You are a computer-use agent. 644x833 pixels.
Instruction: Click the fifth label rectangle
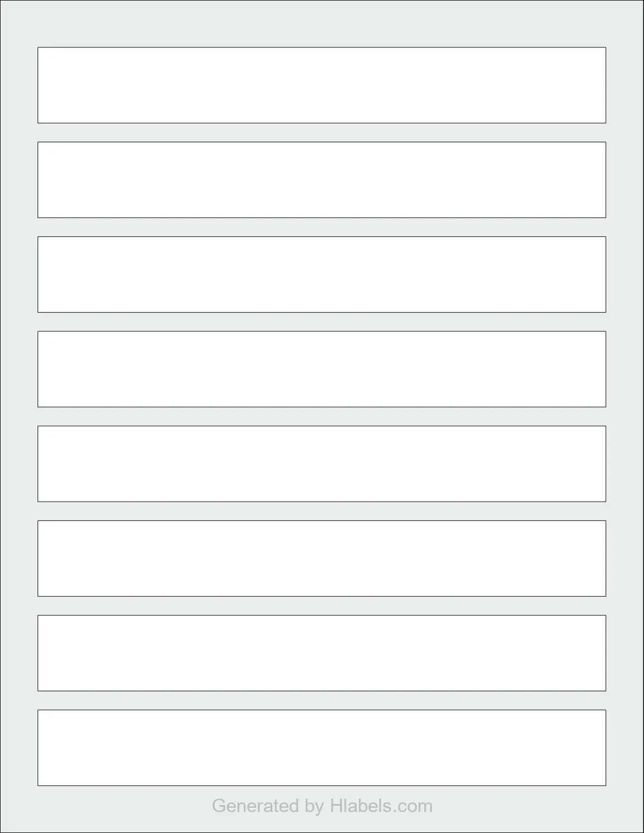point(322,464)
